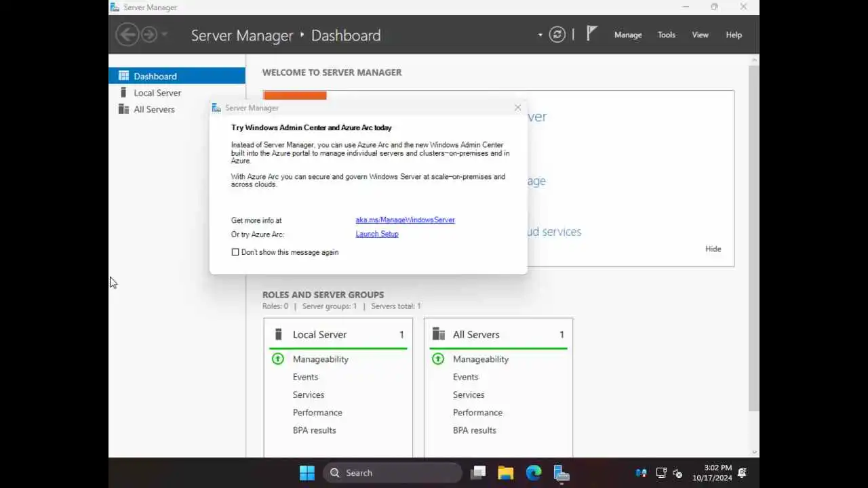The width and height of the screenshot is (868, 488).
Task: Click the Launch Setup link
Action: [x=377, y=234]
